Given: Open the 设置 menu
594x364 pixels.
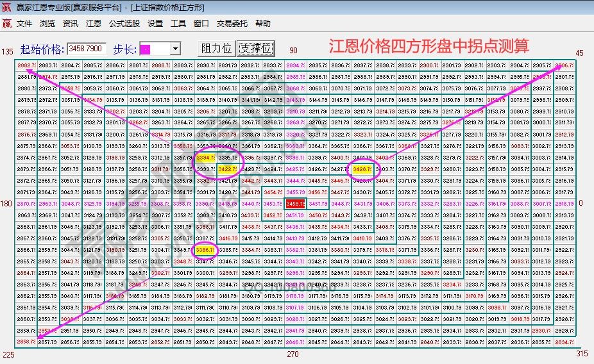Looking at the screenshot, I should point(155,24).
